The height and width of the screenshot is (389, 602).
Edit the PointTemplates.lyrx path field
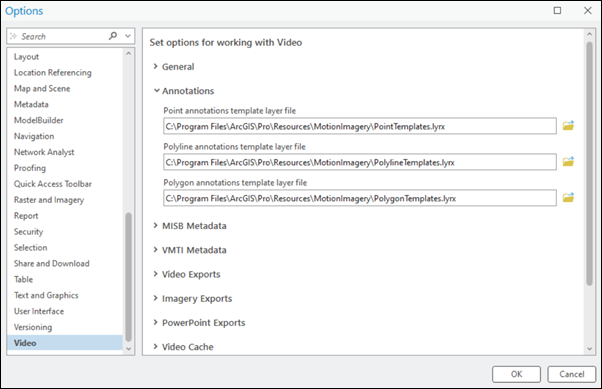click(x=360, y=126)
